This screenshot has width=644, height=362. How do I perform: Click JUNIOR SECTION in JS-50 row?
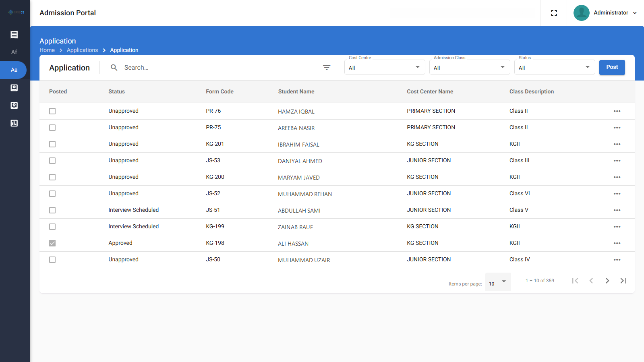[429, 259]
